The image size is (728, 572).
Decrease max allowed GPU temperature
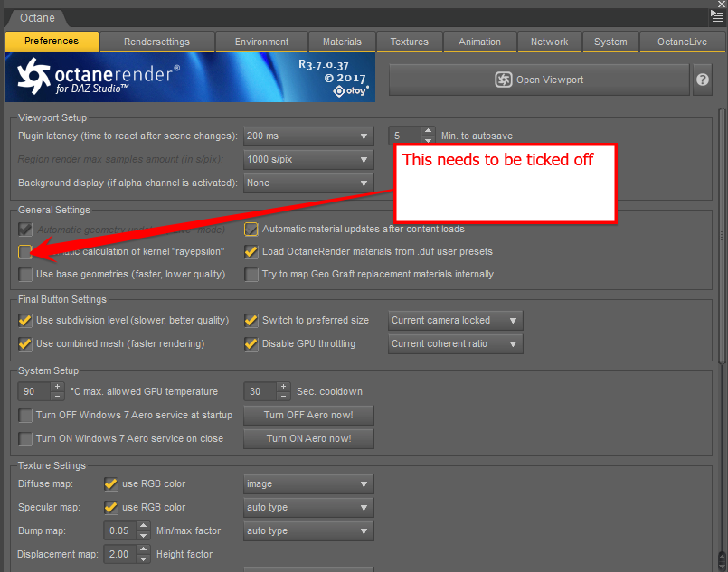(57, 396)
